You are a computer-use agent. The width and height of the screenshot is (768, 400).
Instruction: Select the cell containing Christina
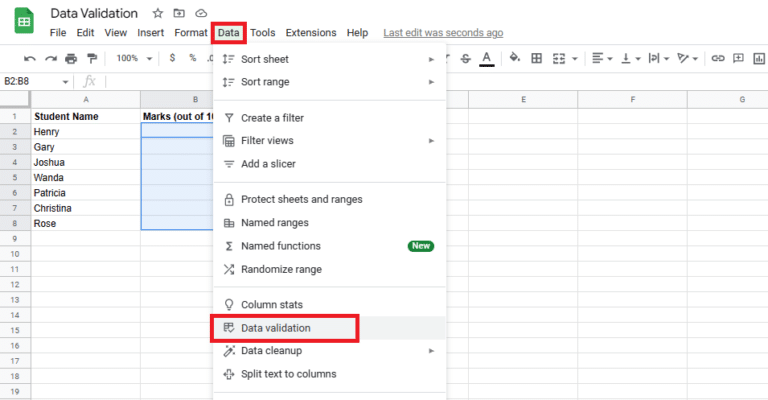coord(86,208)
